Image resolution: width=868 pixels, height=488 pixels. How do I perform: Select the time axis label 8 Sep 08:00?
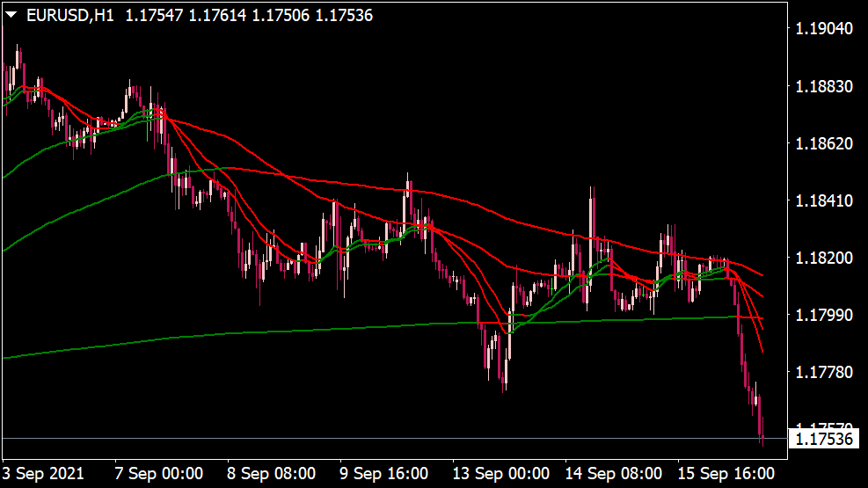point(271,474)
